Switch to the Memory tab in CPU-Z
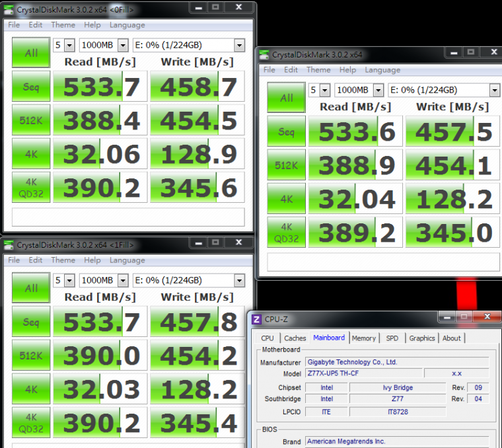 click(363, 338)
